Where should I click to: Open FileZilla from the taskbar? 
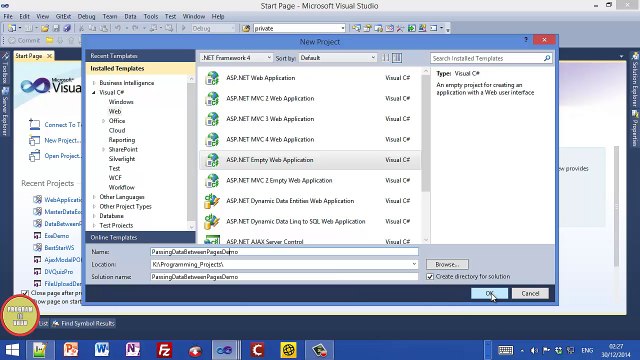(x=164, y=350)
